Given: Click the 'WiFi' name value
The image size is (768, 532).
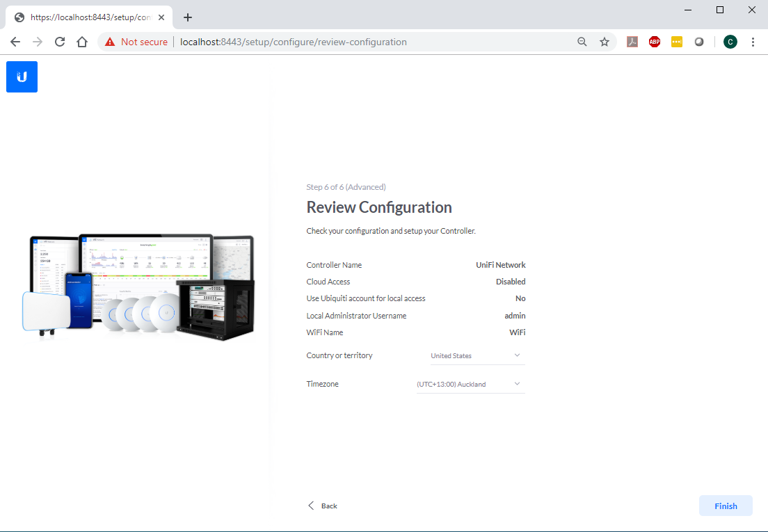Looking at the screenshot, I should 518,332.
